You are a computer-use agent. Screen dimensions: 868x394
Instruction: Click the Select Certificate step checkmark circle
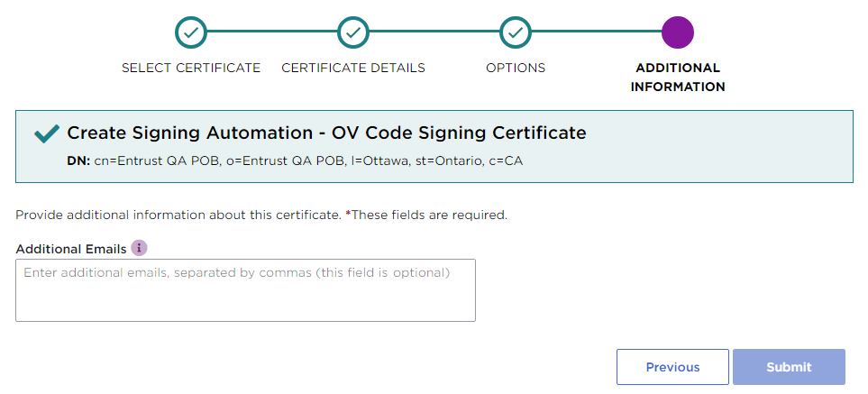pos(191,32)
